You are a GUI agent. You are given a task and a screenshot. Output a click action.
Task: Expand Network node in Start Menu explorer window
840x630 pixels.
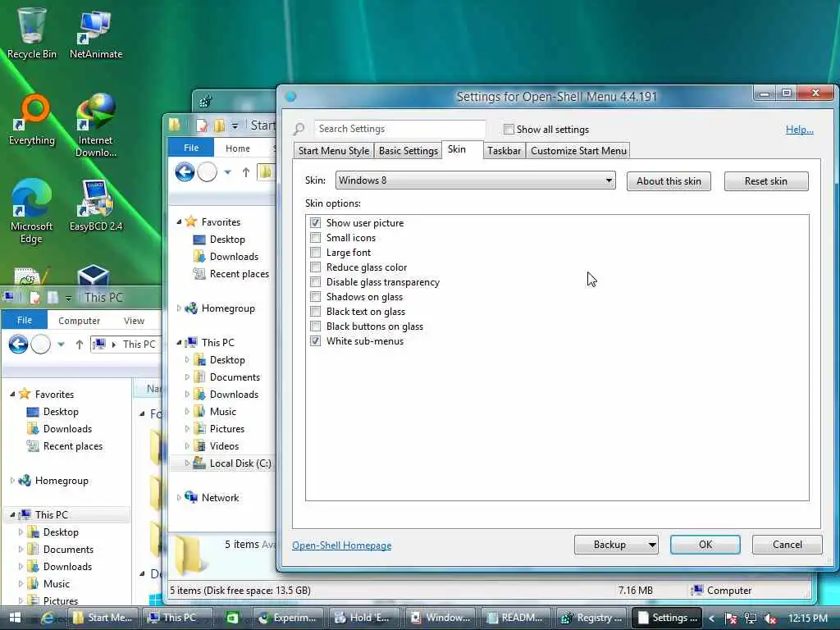coord(179,497)
